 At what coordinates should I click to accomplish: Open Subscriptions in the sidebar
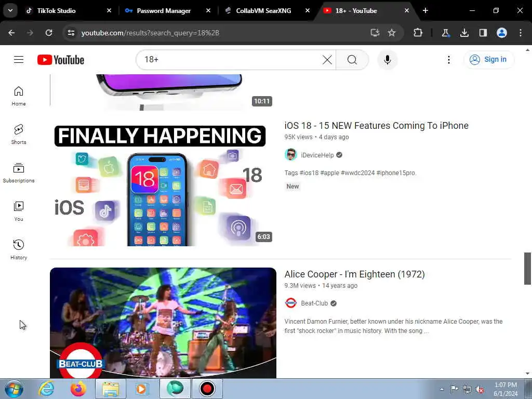click(19, 172)
